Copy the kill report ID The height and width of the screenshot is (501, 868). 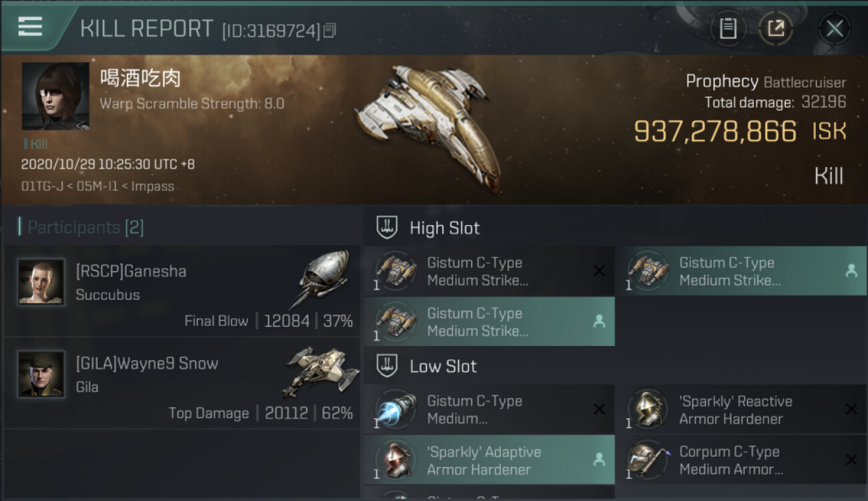click(331, 31)
